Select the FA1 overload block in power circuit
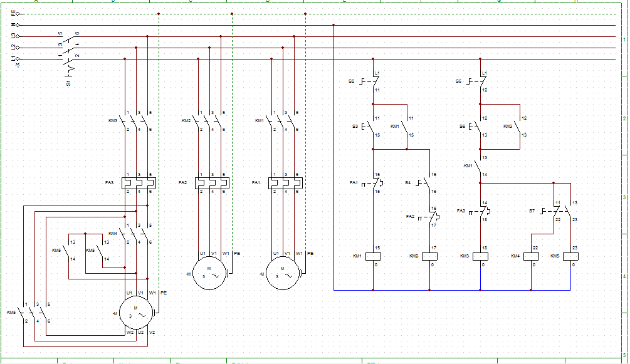Screen dimensions: 630x364 point(284,182)
